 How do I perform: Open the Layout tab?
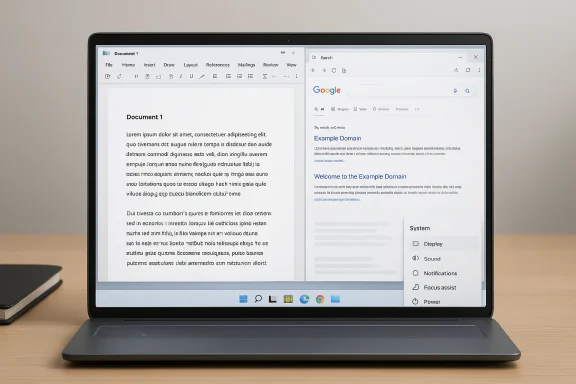coord(191,65)
